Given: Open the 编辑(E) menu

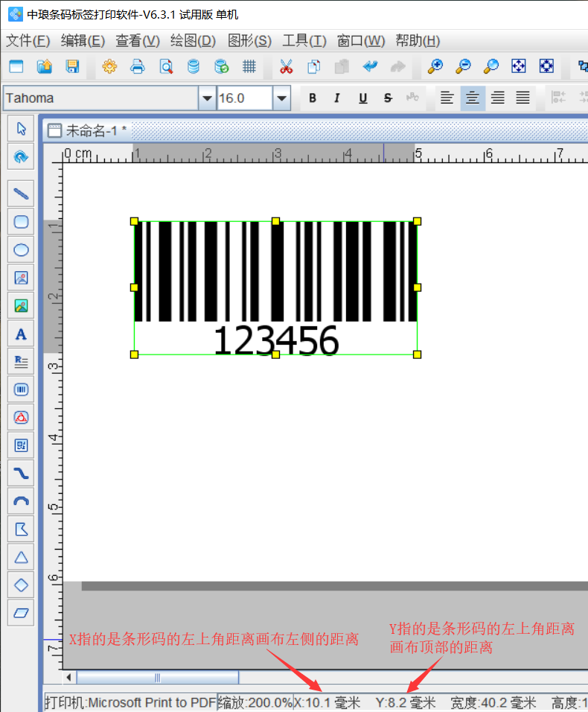Looking at the screenshot, I should tap(83, 41).
